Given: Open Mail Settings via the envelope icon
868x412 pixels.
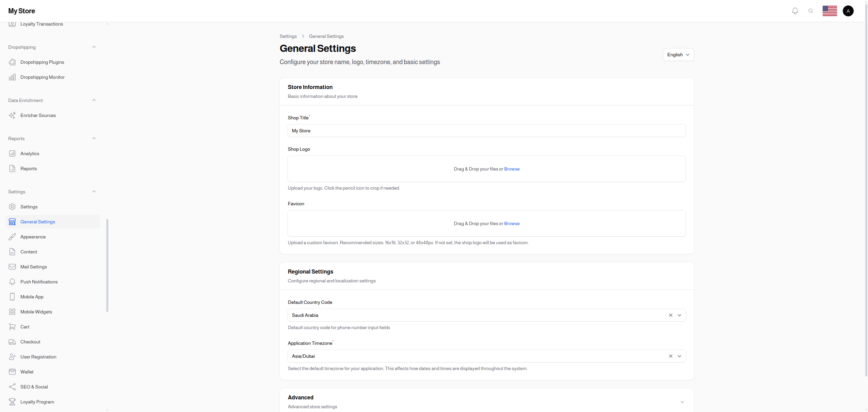Looking at the screenshot, I should point(12,267).
